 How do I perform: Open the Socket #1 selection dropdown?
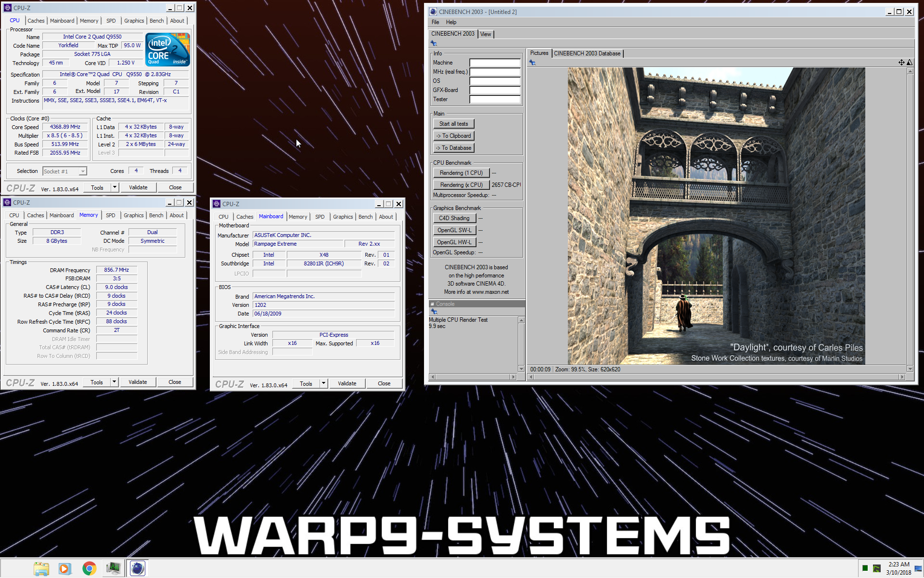click(83, 171)
